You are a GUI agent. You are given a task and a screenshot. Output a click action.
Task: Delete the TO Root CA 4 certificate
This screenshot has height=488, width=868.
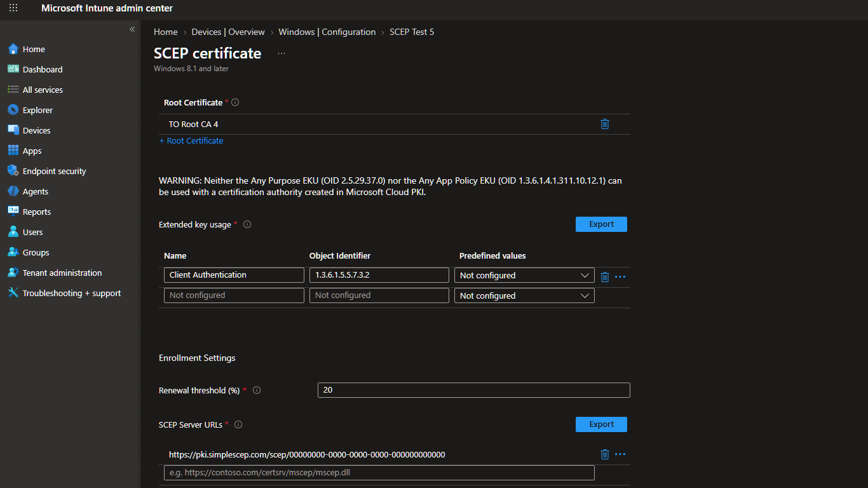[605, 124]
